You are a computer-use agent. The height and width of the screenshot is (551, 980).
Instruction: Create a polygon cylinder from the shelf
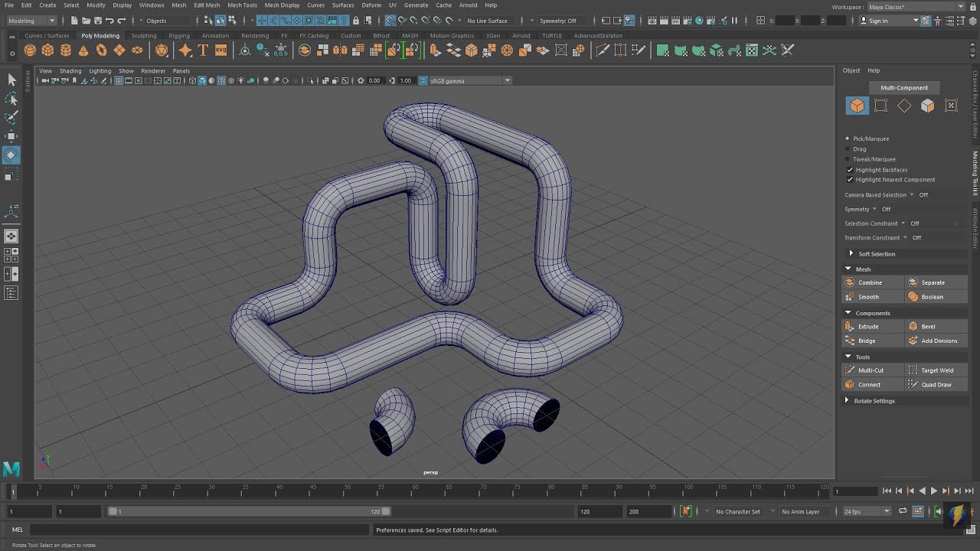tap(66, 51)
